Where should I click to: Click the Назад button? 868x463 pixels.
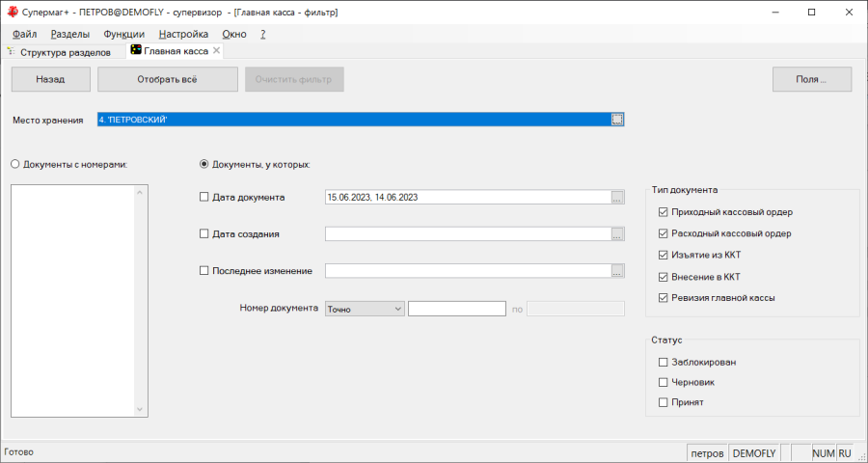click(50, 79)
